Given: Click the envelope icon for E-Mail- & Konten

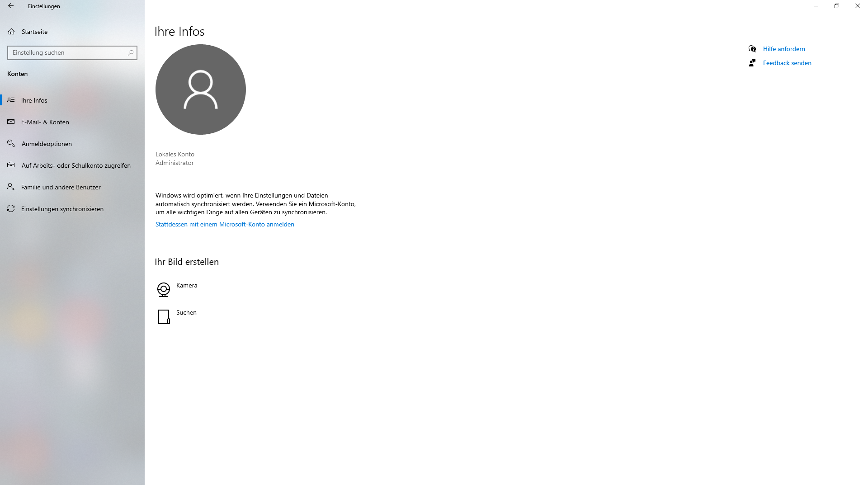Looking at the screenshot, I should (11, 122).
